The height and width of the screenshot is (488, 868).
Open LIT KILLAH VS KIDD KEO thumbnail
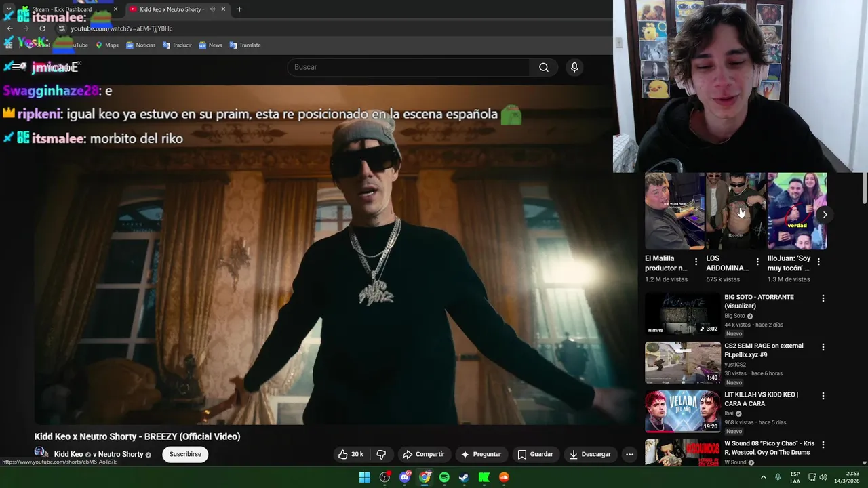(682, 411)
